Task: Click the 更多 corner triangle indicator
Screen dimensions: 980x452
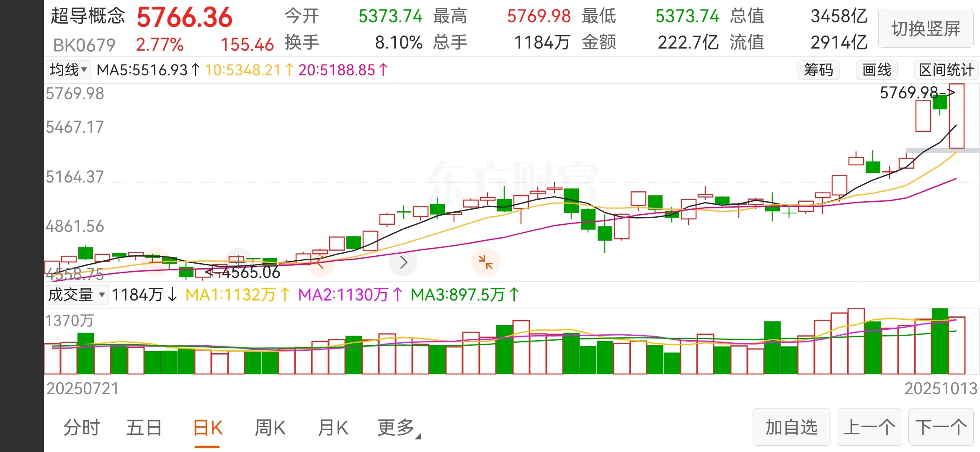Action: [x=418, y=437]
